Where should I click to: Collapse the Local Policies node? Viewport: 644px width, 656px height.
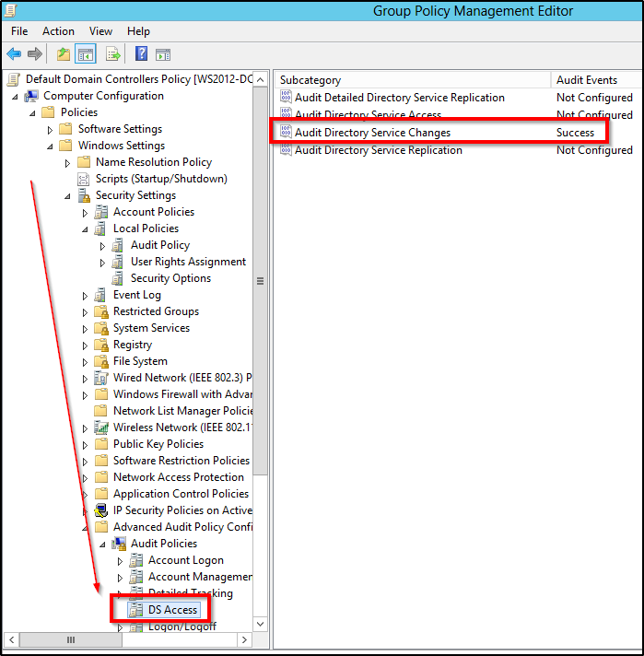(85, 229)
